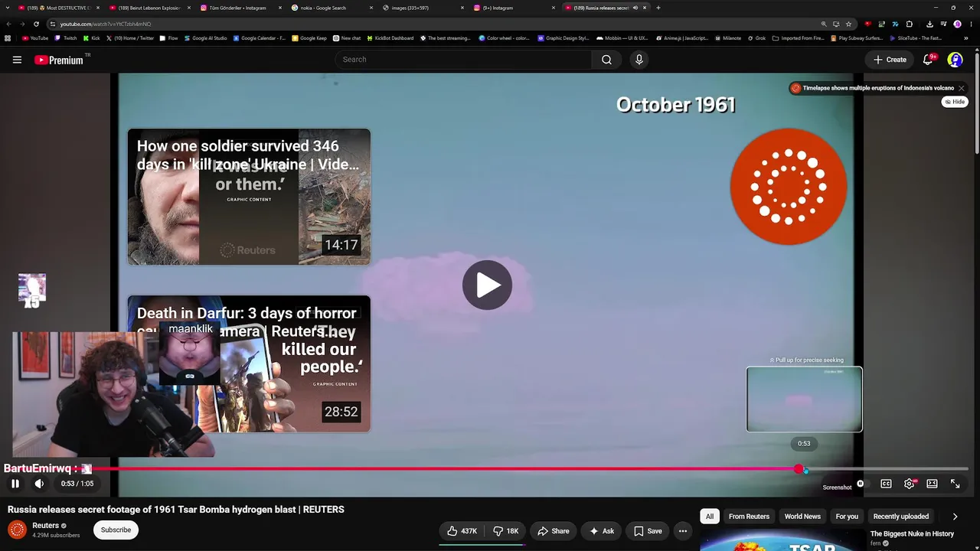Image resolution: width=980 pixels, height=551 pixels.
Task: Open the account avatar menu
Action: click(955, 60)
